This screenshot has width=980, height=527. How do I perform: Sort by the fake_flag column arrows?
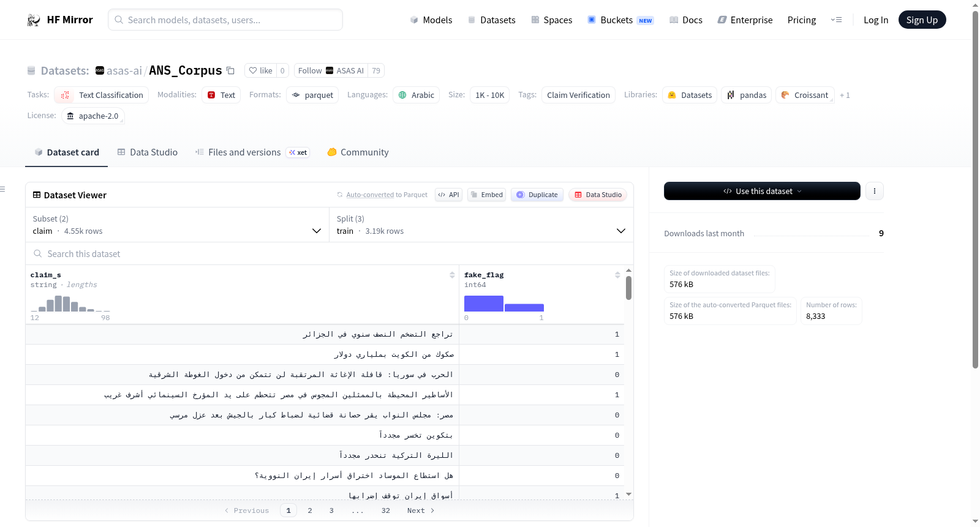click(x=617, y=275)
